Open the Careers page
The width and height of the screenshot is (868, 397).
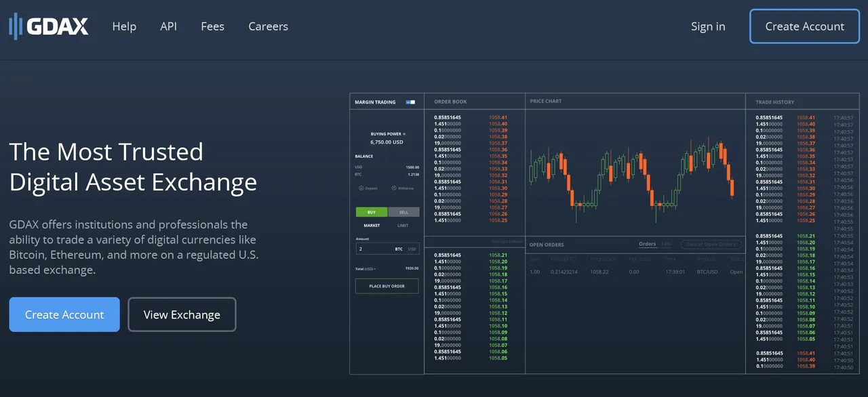268,26
